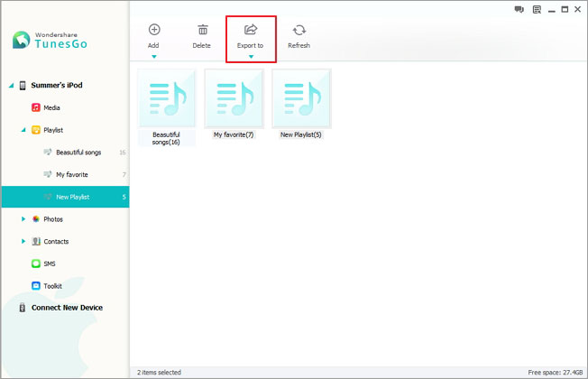Viewport: 588px width, 379px height.
Task: Open the Add dropdown arrow
Action: 153,57
